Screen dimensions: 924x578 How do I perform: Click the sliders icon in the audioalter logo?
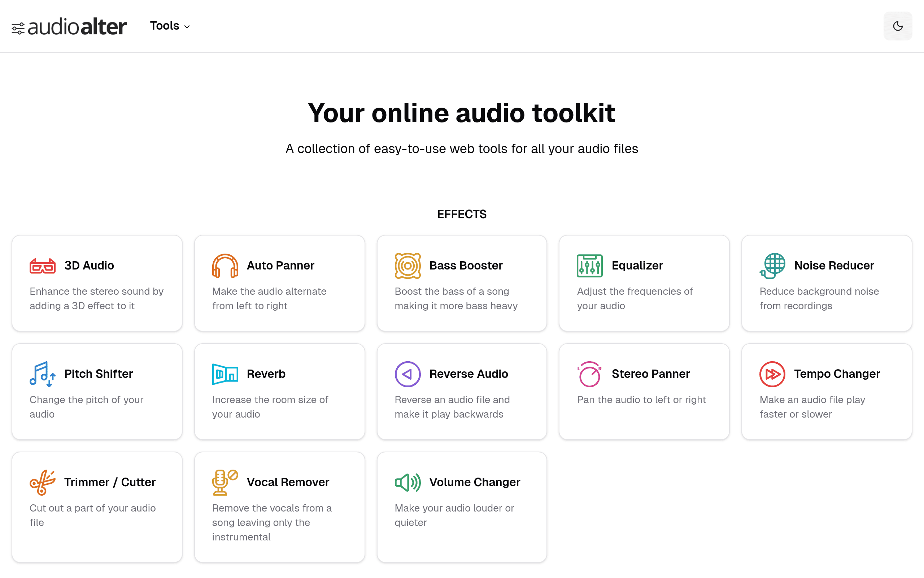[x=18, y=28]
